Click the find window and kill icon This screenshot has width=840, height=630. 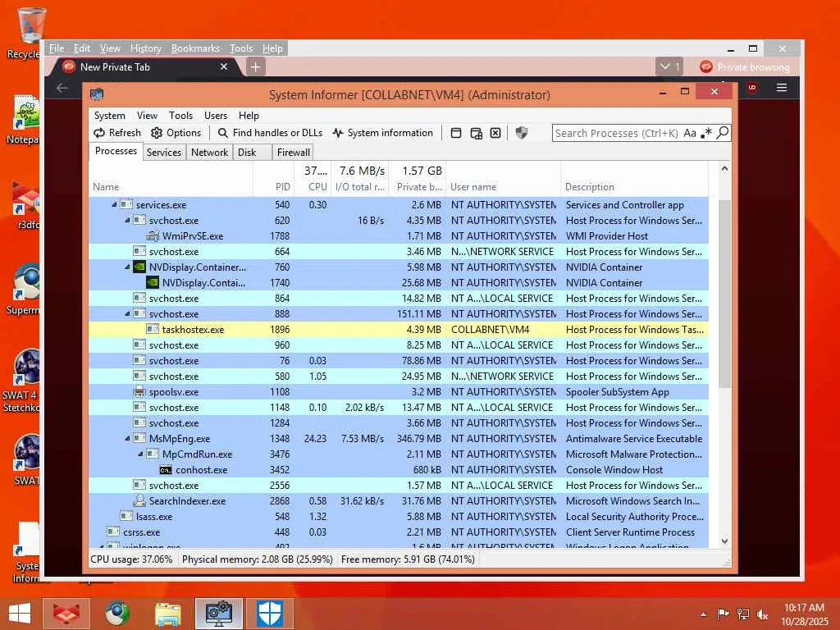point(495,133)
